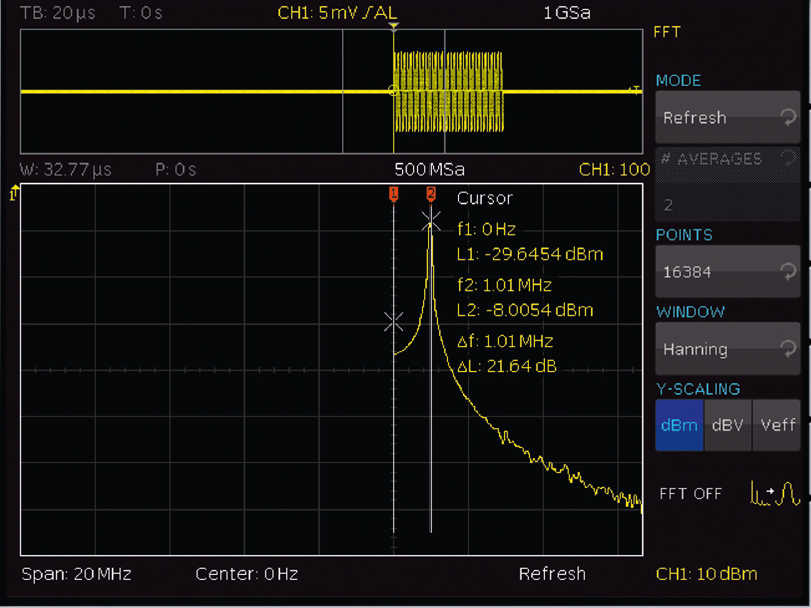Image resolution: width=811 pixels, height=608 pixels.
Task: Click the cursor 1 crosshair at 0 Hz
Action: point(394,321)
